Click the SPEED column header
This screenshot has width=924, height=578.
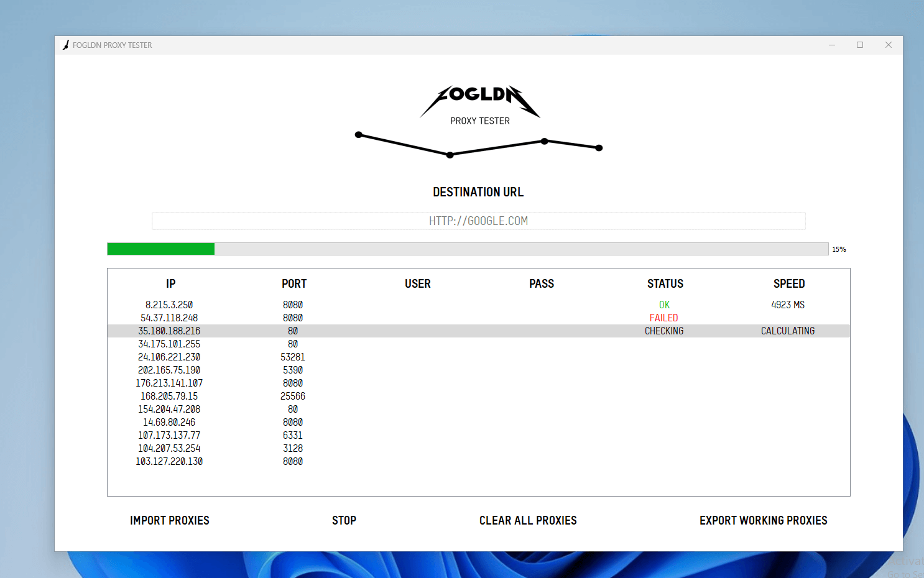click(788, 283)
